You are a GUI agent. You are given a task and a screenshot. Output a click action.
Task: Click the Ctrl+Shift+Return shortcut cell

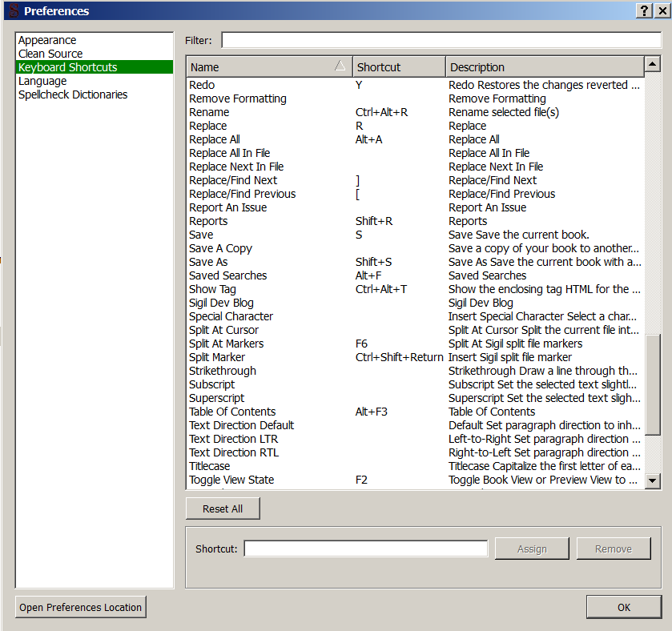click(399, 357)
